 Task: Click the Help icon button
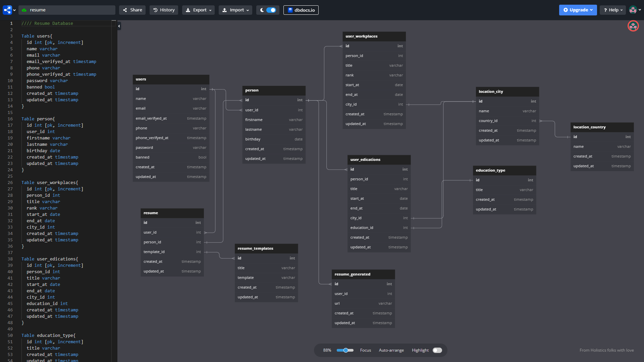click(x=612, y=10)
